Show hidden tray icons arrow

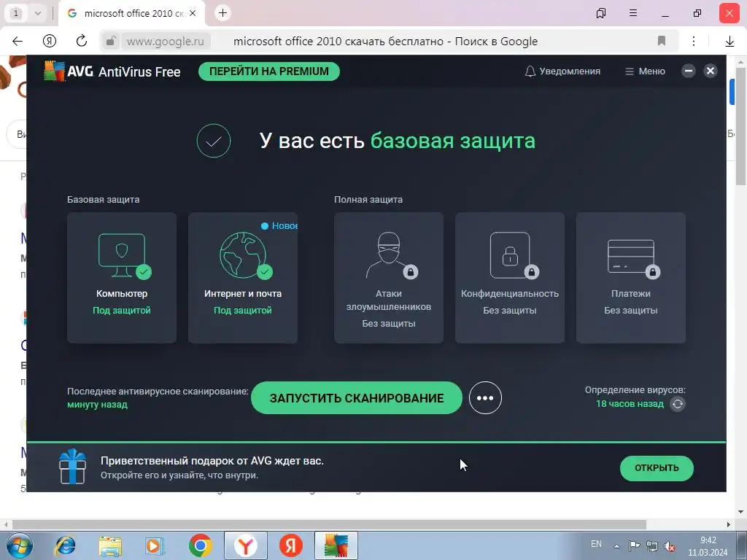(x=616, y=545)
